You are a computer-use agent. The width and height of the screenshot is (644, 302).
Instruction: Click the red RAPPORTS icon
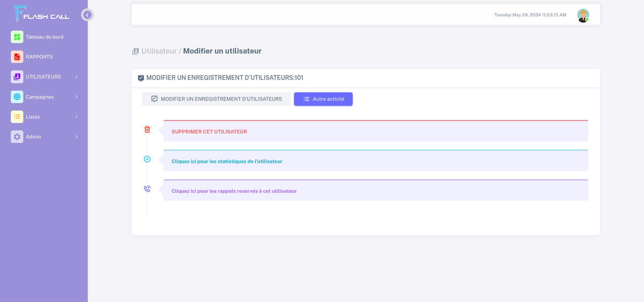click(17, 57)
